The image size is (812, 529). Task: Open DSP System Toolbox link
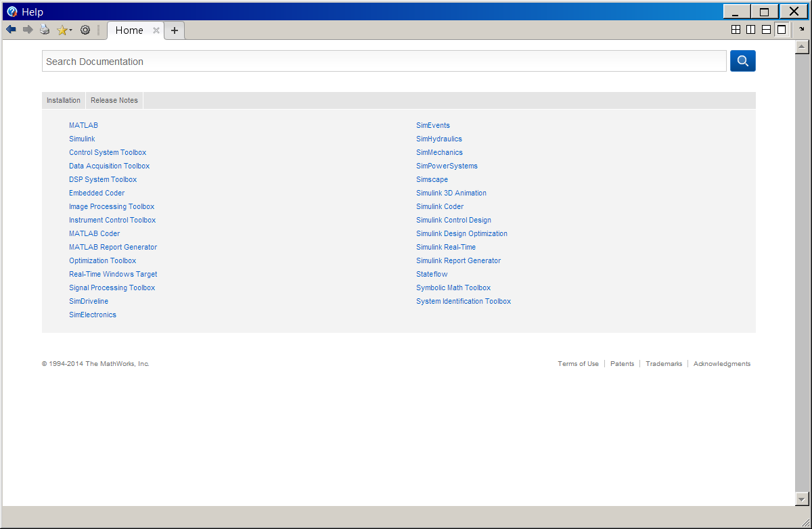click(x=103, y=179)
